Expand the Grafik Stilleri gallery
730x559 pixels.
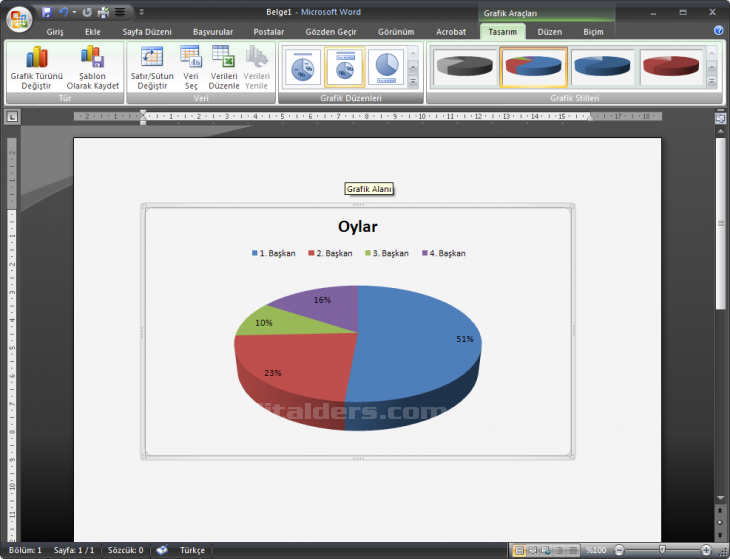[x=712, y=81]
